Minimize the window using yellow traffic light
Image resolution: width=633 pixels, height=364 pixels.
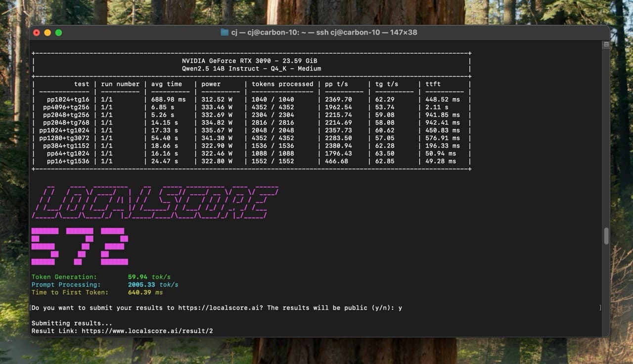pos(47,32)
